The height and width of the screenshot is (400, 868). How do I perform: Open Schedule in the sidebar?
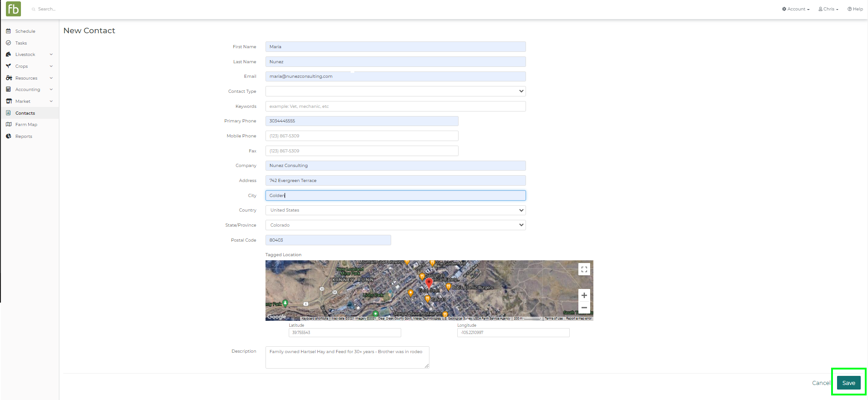point(25,31)
